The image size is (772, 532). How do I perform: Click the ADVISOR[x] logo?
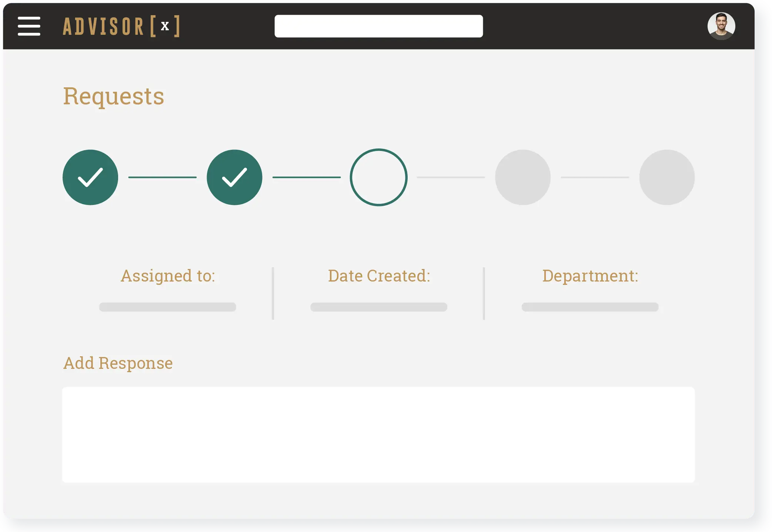tap(121, 26)
